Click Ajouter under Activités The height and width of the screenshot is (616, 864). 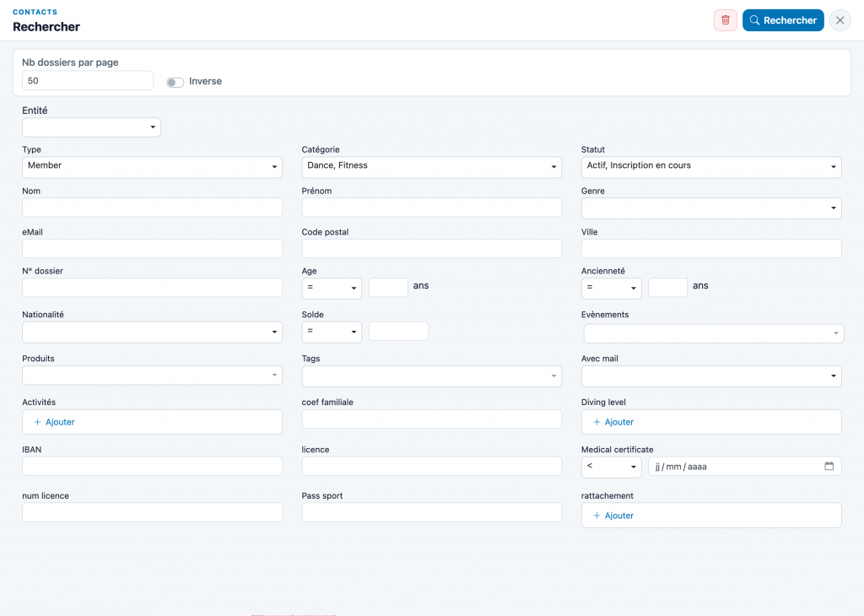pos(55,422)
